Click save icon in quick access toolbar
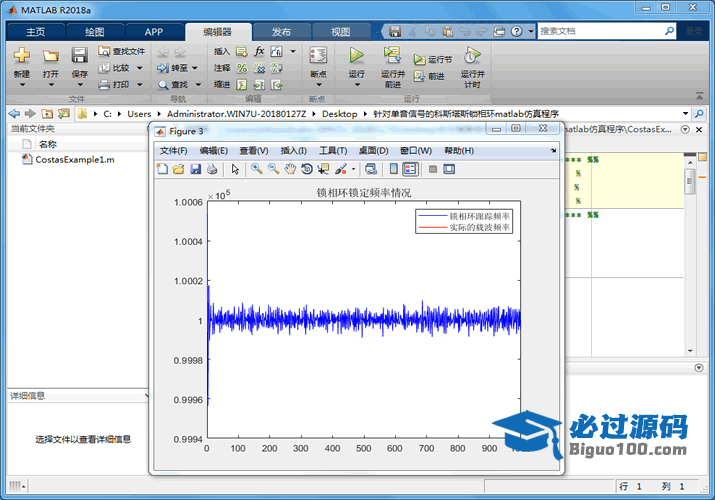The width and height of the screenshot is (715, 500). tap(395, 31)
